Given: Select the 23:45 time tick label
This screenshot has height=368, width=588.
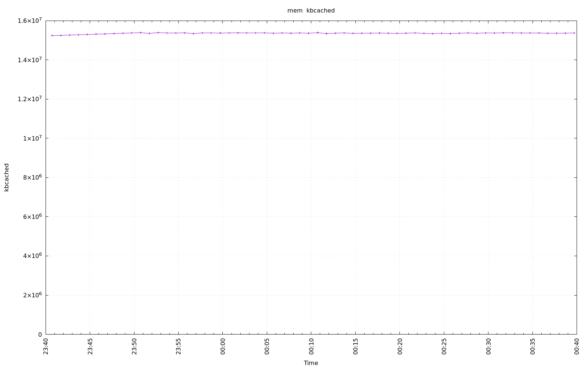Looking at the screenshot, I should point(90,347).
